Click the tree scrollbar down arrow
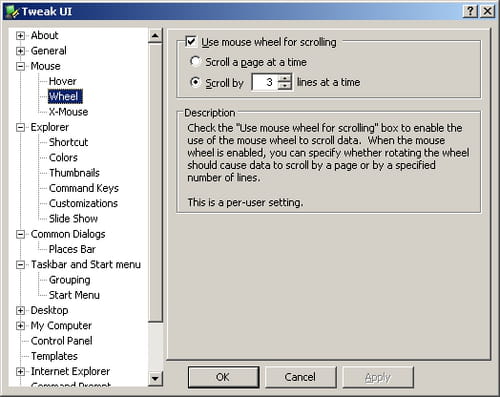The image size is (500, 397). pyautogui.click(x=155, y=378)
